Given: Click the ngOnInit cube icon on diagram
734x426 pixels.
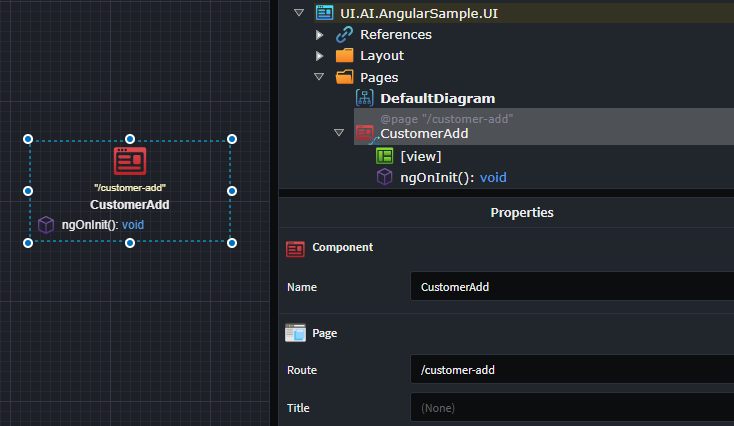Looking at the screenshot, I should 46,225.
